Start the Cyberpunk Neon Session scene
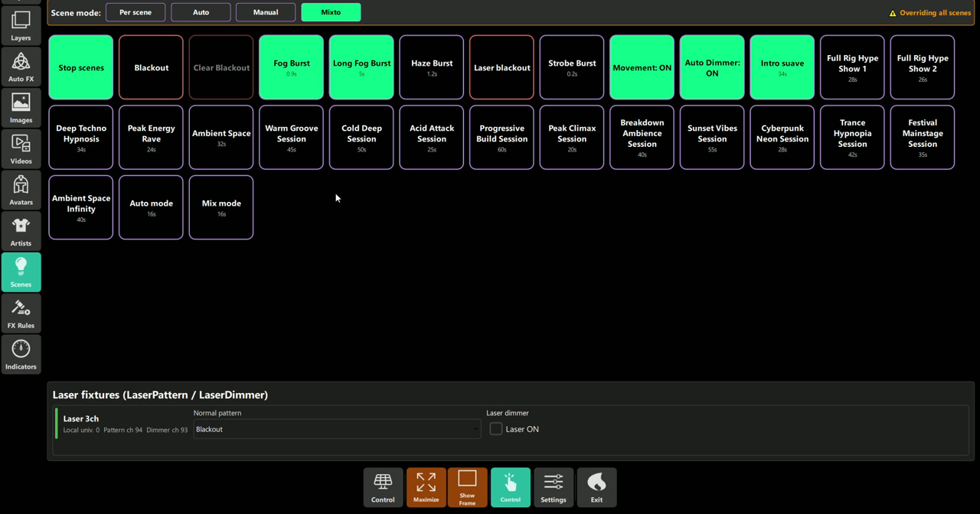Viewport: 980px width, 514px height. point(782,138)
